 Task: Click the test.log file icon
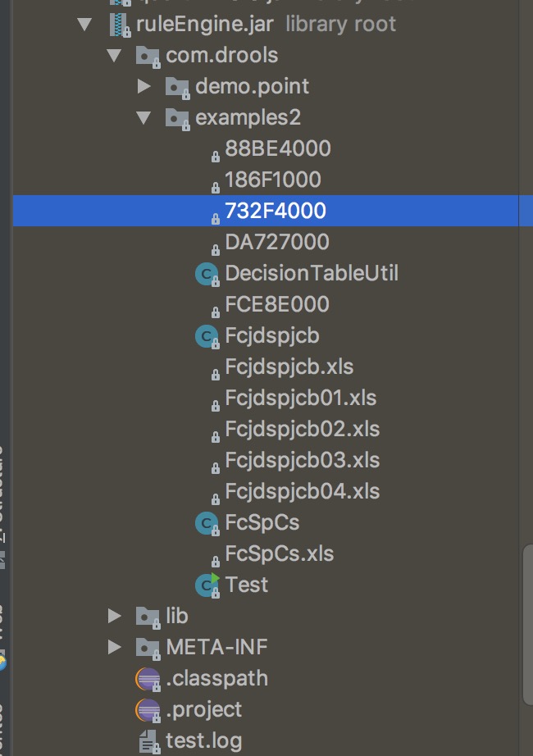[148, 741]
